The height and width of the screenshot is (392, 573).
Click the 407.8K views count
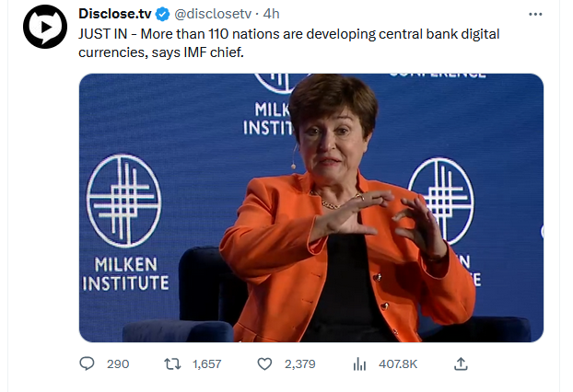398,364
